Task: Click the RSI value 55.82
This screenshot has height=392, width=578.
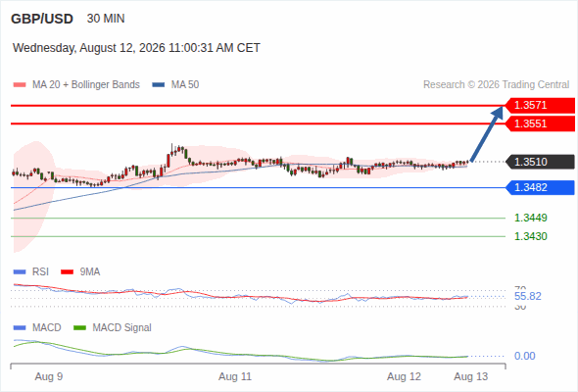Action: point(528,296)
